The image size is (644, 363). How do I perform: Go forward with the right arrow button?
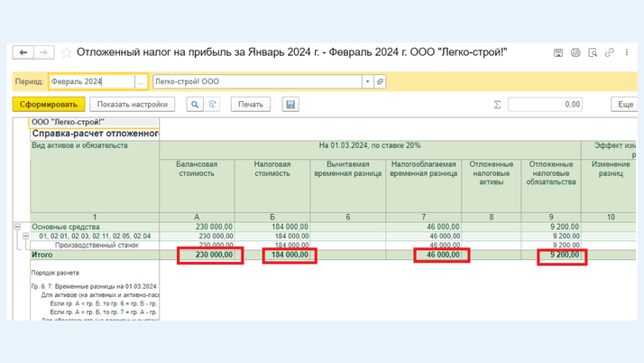click(43, 52)
